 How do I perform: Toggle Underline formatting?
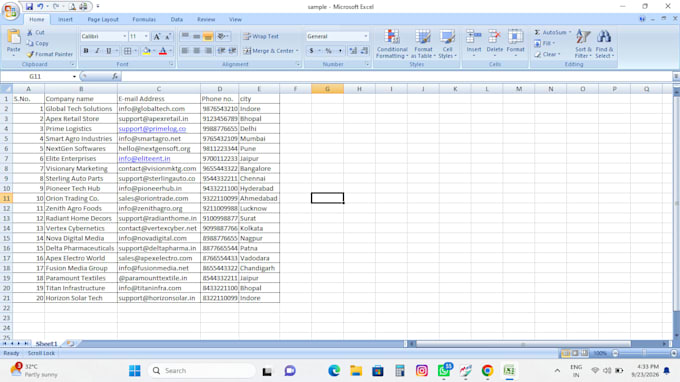point(108,51)
